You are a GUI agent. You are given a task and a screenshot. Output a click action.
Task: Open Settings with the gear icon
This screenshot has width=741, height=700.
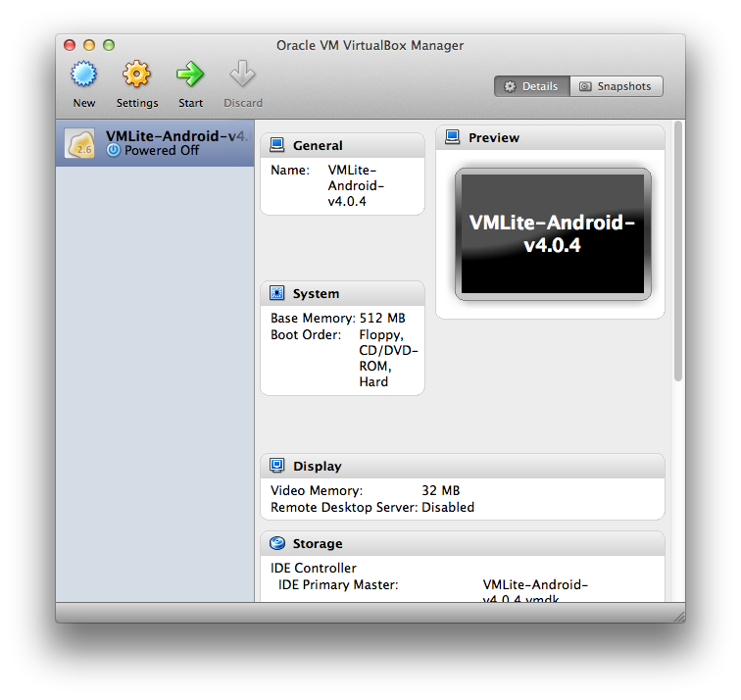point(136,75)
